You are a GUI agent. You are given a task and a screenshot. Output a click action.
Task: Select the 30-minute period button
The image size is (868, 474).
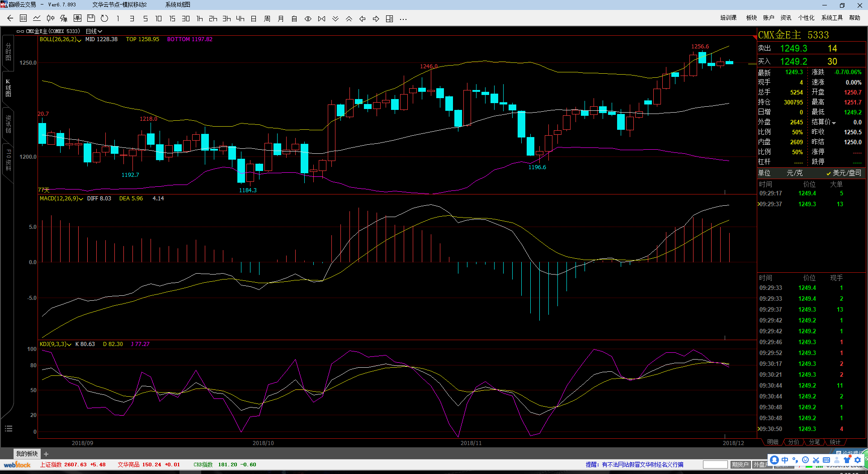[186, 19]
